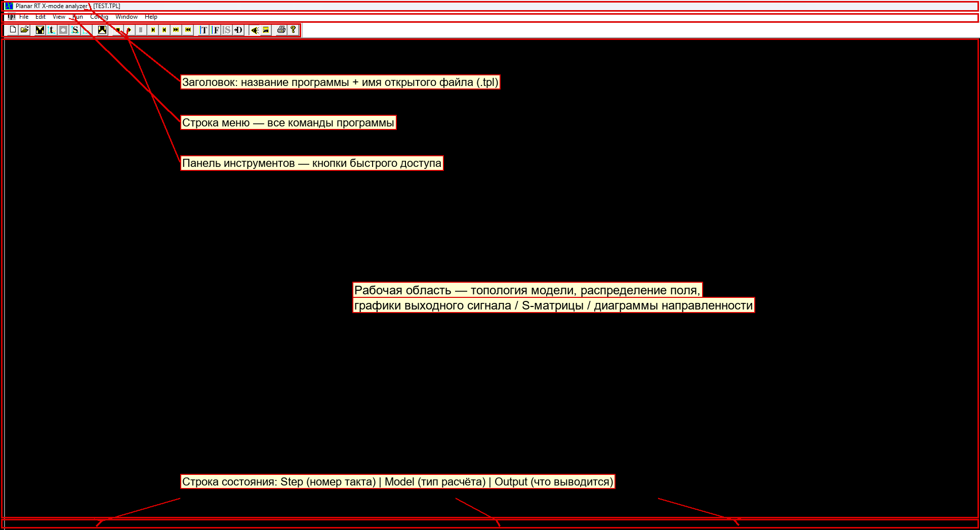The width and height of the screenshot is (980, 530).
Task: Click the document icon left of File menu
Action: pyautogui.click(x=11, y=17)
